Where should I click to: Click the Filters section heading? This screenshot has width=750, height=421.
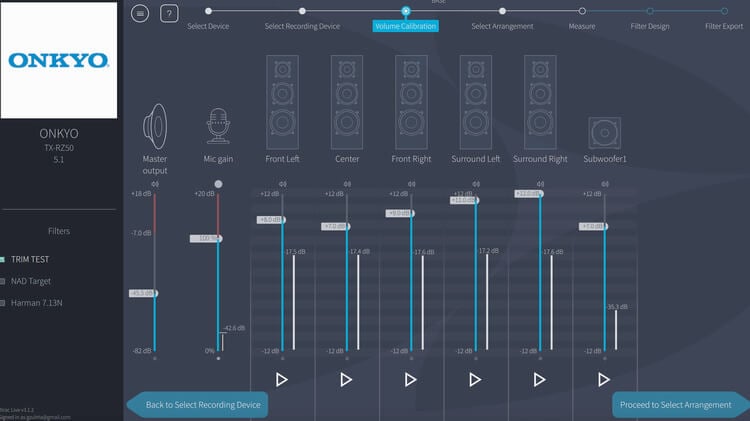click(x=59, y=231)
